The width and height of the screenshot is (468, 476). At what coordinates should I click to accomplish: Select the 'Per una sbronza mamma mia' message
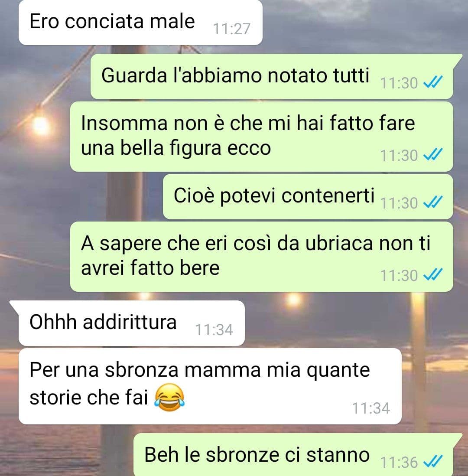(210, 386)
